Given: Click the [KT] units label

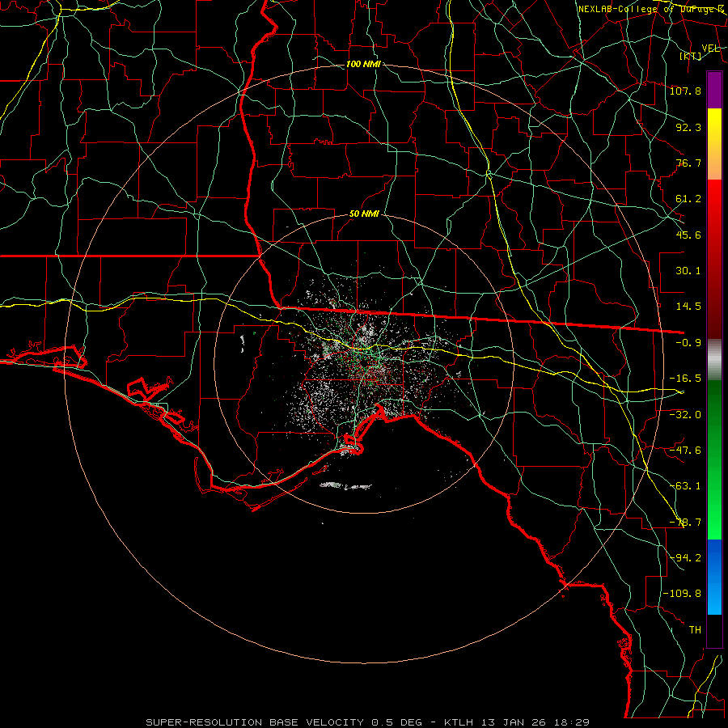Looking at the screenshot, I should 691,56.
